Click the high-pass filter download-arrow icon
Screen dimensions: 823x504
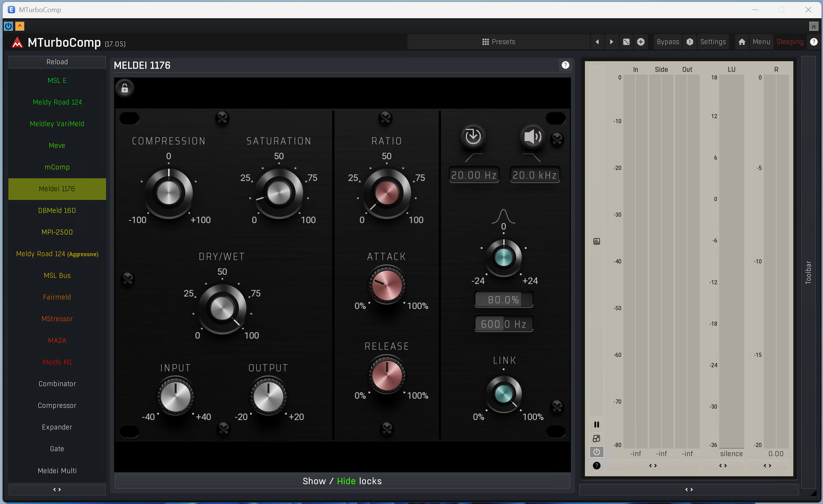473,136
